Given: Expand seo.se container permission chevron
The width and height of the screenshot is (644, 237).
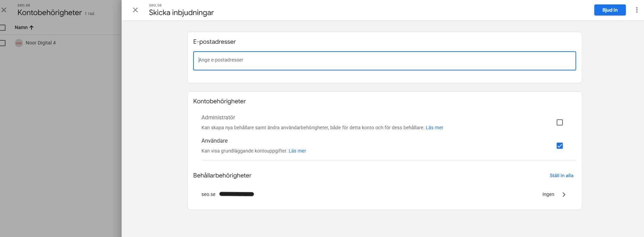Looking at the screenshot, I should click(x=564, y=195).
